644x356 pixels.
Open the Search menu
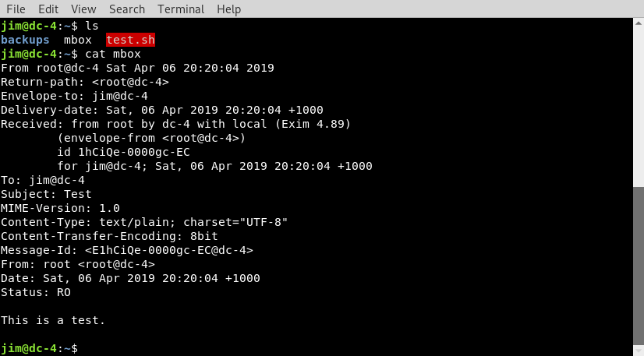click(127, 9)
